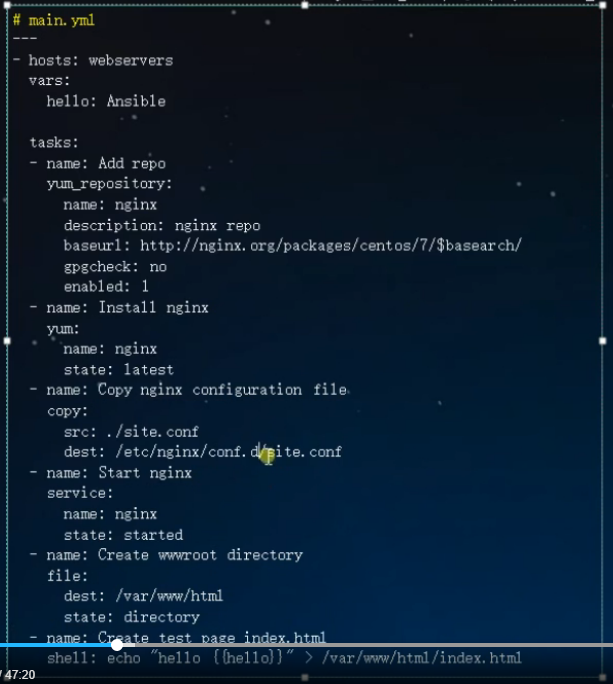Click the 'src: ./site.conf' line
The image size is (613, 684).
coord(131,432)
